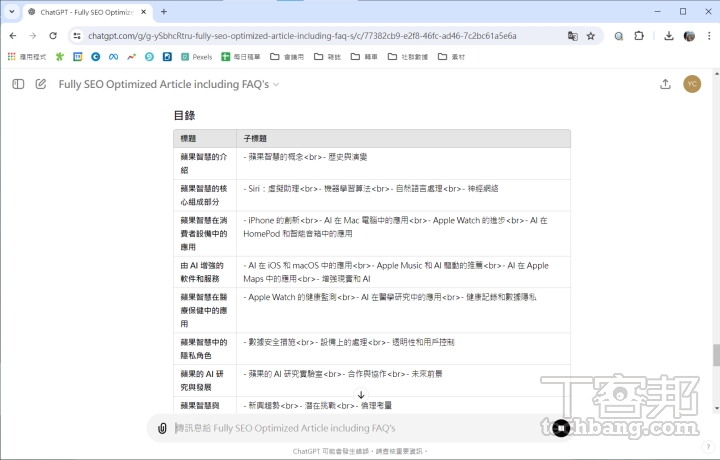The width and height of the screenshot is (720, 460).
Task: Go forward to the next page
Action: click(33, 36)
